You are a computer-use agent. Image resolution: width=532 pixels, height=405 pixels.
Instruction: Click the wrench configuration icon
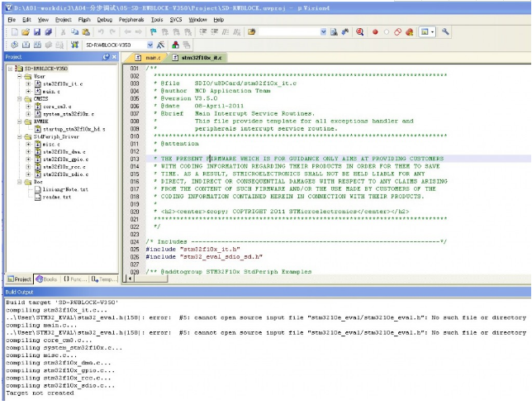click(446, 31)
